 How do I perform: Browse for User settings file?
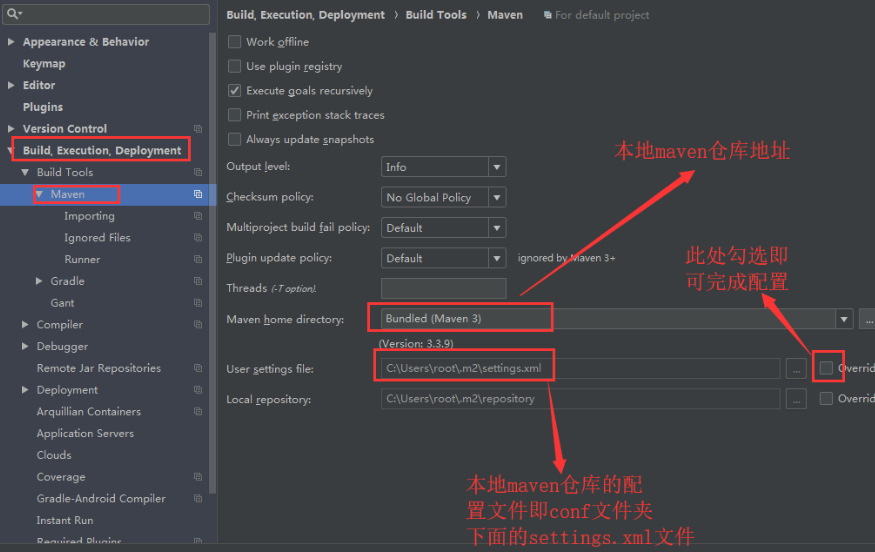(x=796, y=369)
